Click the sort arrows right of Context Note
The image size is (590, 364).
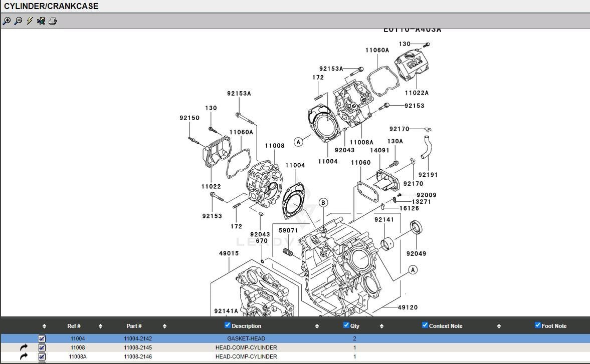pos(499,326)
